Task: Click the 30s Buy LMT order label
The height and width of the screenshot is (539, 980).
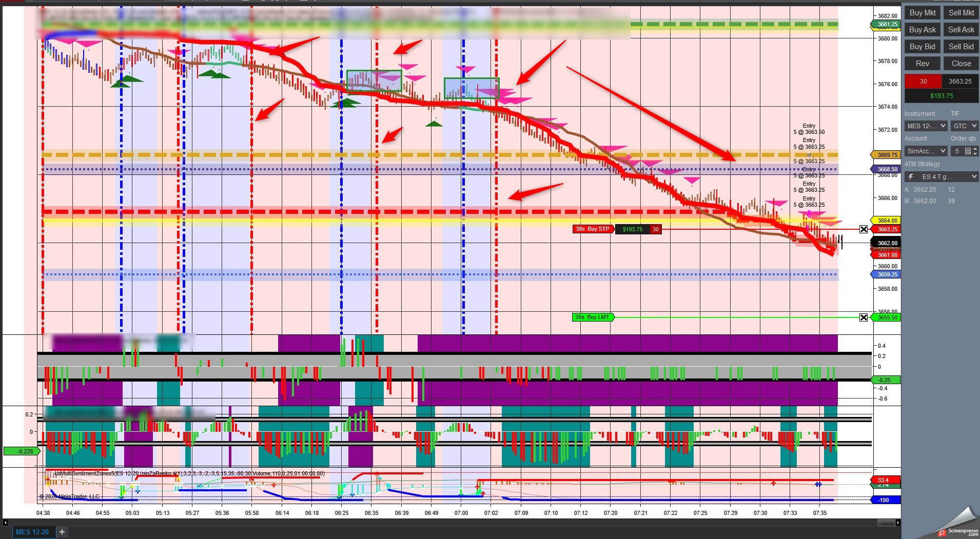Action: 593,317
